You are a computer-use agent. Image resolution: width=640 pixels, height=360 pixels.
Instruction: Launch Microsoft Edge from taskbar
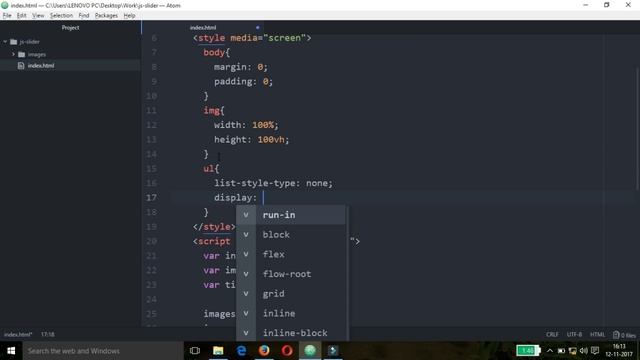click(241, 351)
